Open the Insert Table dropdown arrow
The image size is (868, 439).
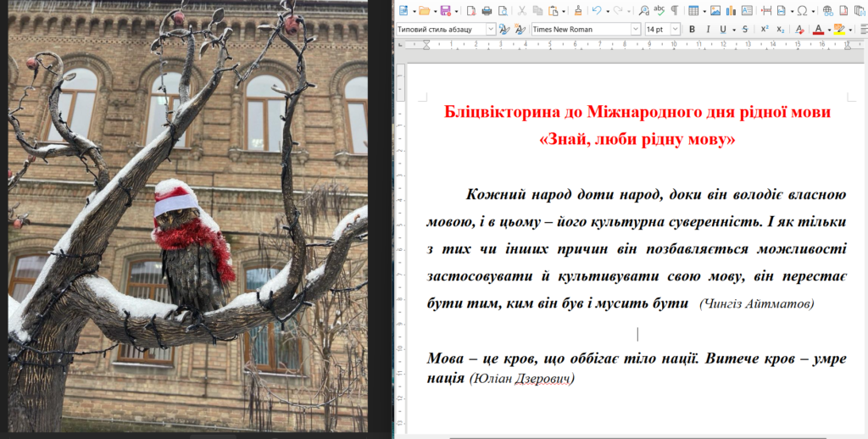[703, 10]
